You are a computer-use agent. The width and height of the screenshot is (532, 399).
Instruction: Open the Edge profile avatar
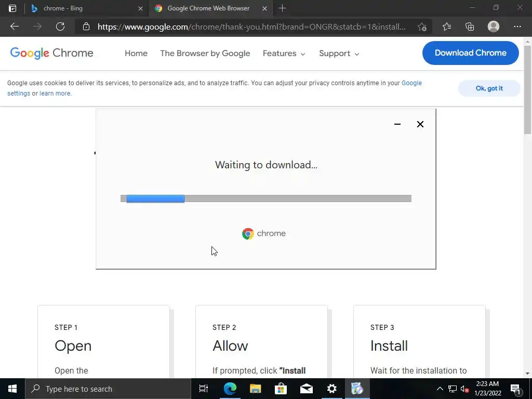click(x=494, y=26)
